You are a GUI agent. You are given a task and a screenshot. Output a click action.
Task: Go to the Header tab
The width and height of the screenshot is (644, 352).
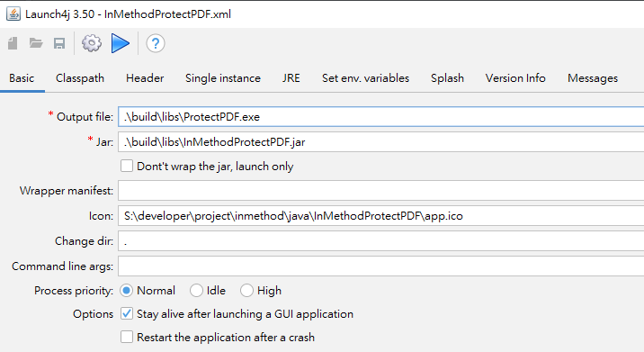pyautogui.click(x=145, y=78)
